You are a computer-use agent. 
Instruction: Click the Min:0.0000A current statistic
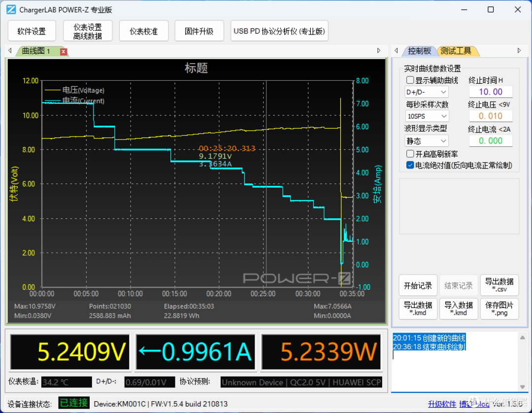(332, 316)
